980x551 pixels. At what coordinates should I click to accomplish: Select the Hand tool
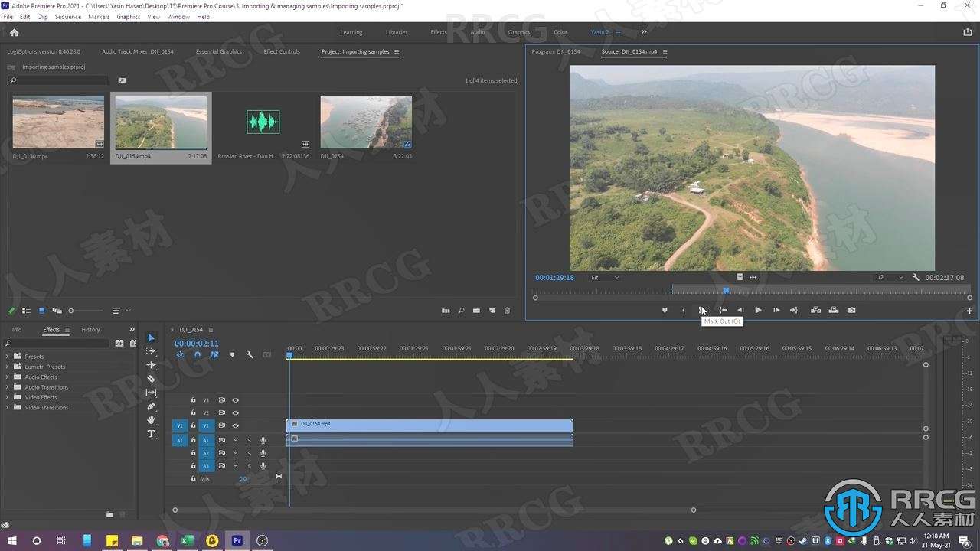coord(151,420)
